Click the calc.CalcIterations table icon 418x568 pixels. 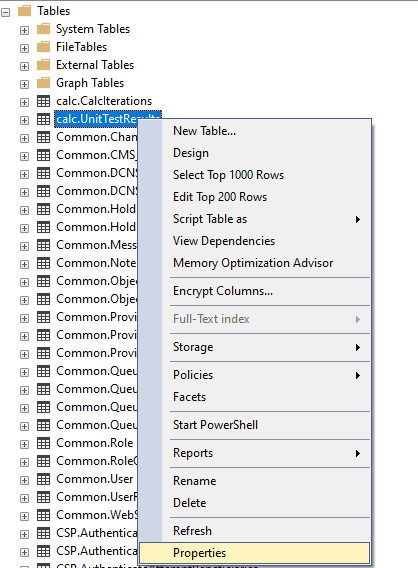(x=43, y=101)
